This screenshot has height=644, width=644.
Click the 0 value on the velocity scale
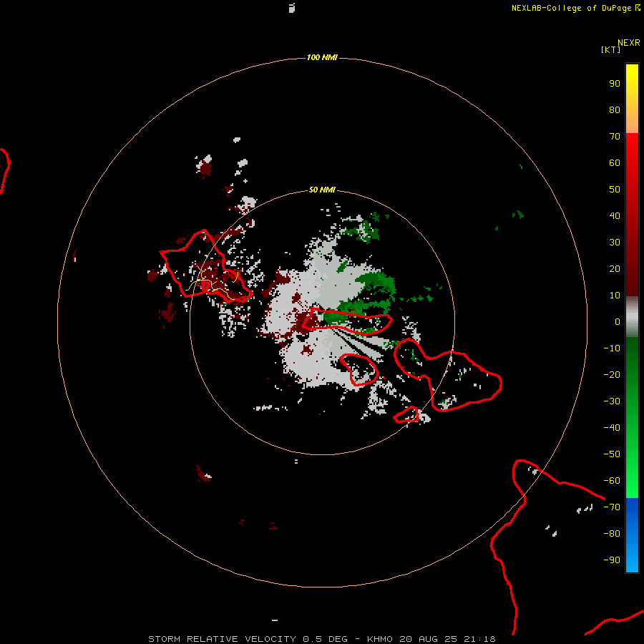[x=618, y=322]
